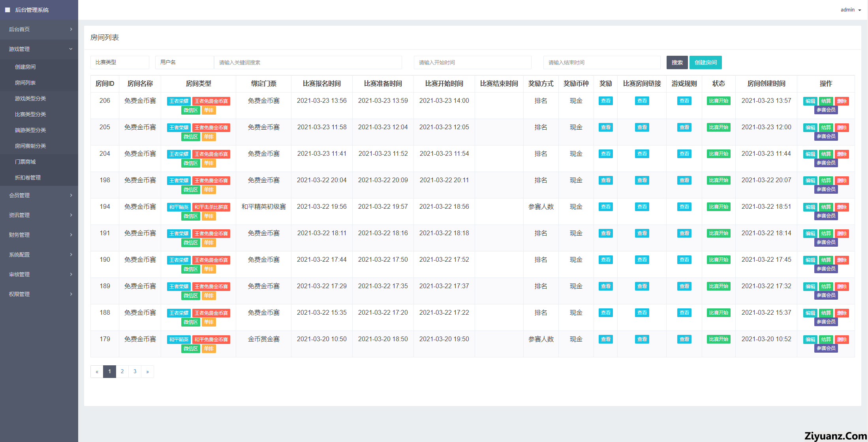Click the keyword search input field

pyautogui.click(x=308, y=62)
